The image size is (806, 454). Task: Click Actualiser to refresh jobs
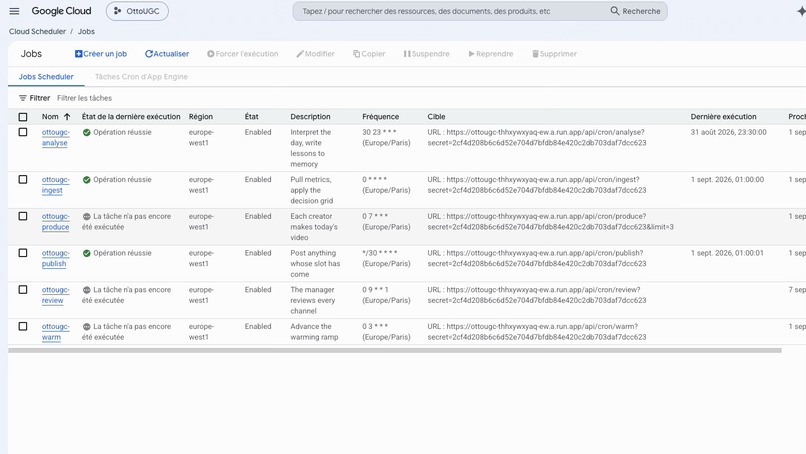167,53
